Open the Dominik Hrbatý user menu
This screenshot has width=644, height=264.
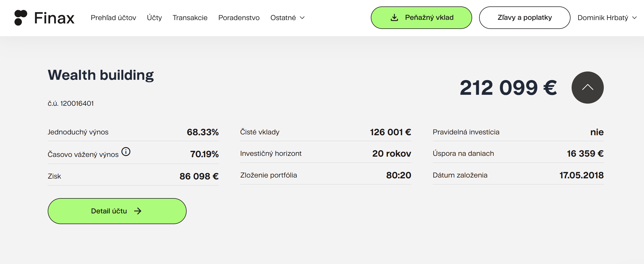607,18
